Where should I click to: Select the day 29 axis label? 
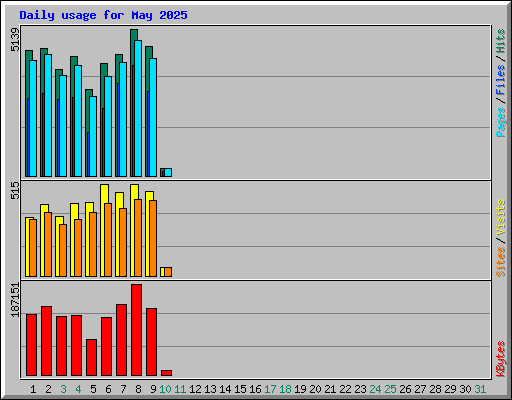coord(450,389)
